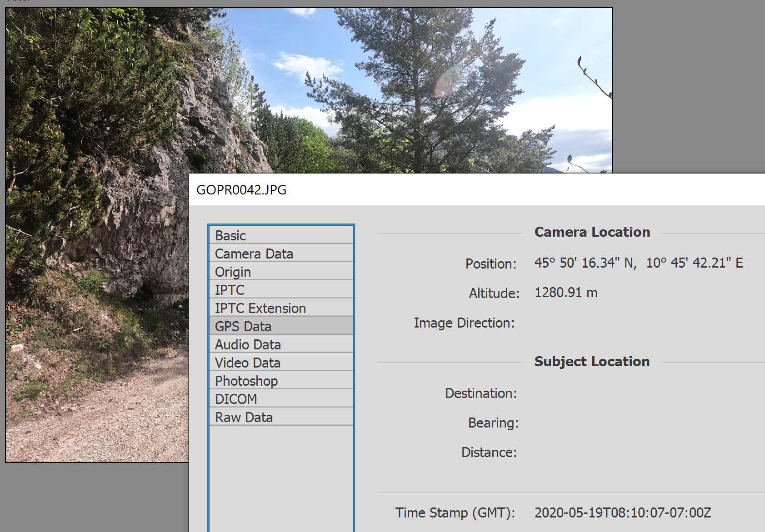Click the Time Stamp (GMT) value
This screenshot has height=532, width=765.
[x=623, y=513]
